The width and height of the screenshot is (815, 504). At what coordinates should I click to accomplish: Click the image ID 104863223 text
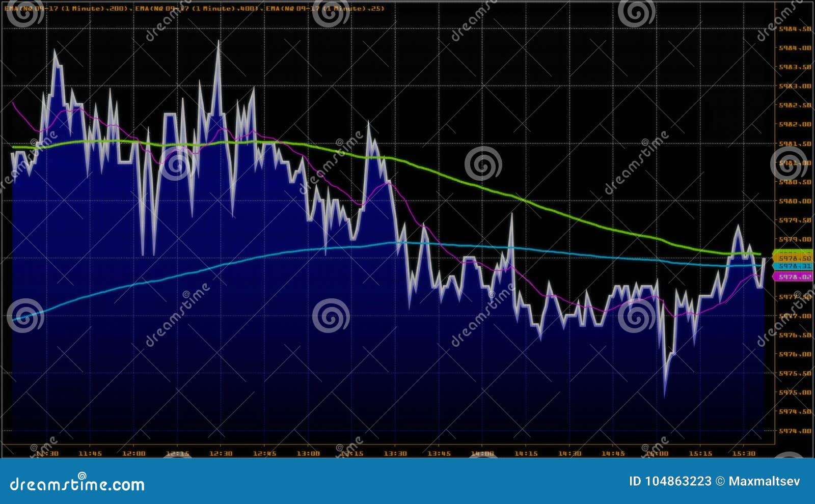click(x=670, y=482)
